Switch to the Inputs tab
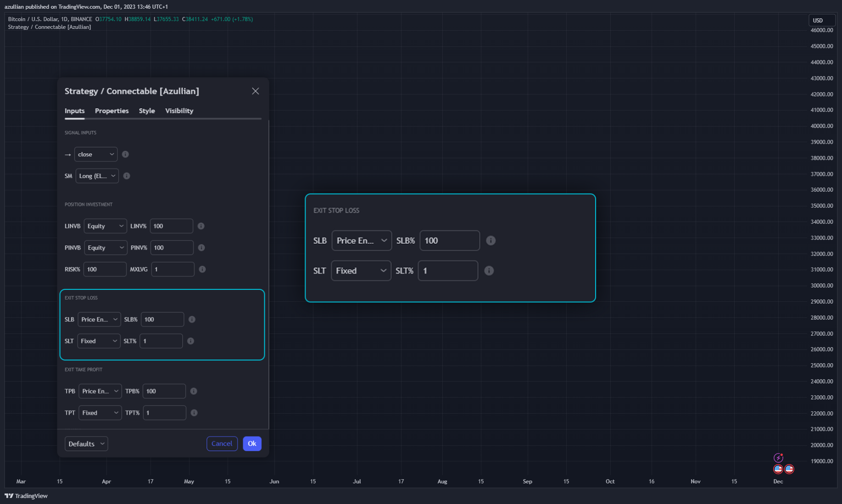 [x=75, y=111]
